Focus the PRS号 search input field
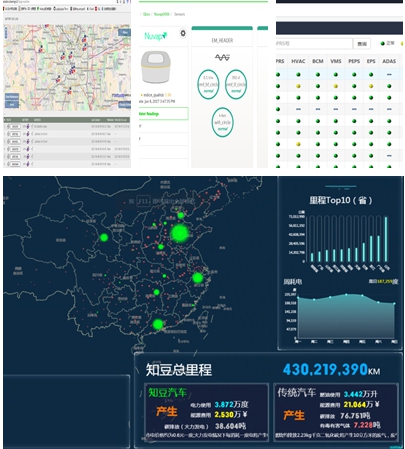This screenshot has height=449, width=405. tap(313, 44)
